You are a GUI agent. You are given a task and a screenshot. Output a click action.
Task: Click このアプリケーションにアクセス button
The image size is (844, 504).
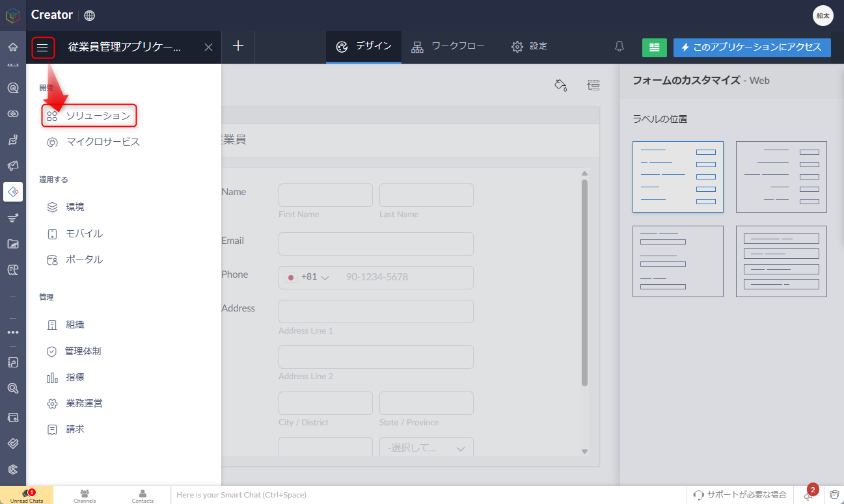point(752,47)
